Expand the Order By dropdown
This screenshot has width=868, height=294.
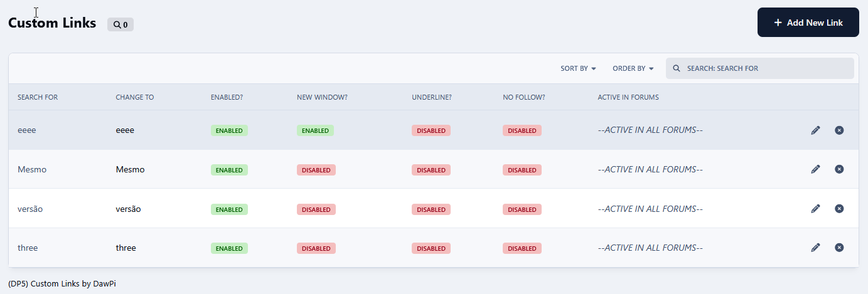point(633,68)
